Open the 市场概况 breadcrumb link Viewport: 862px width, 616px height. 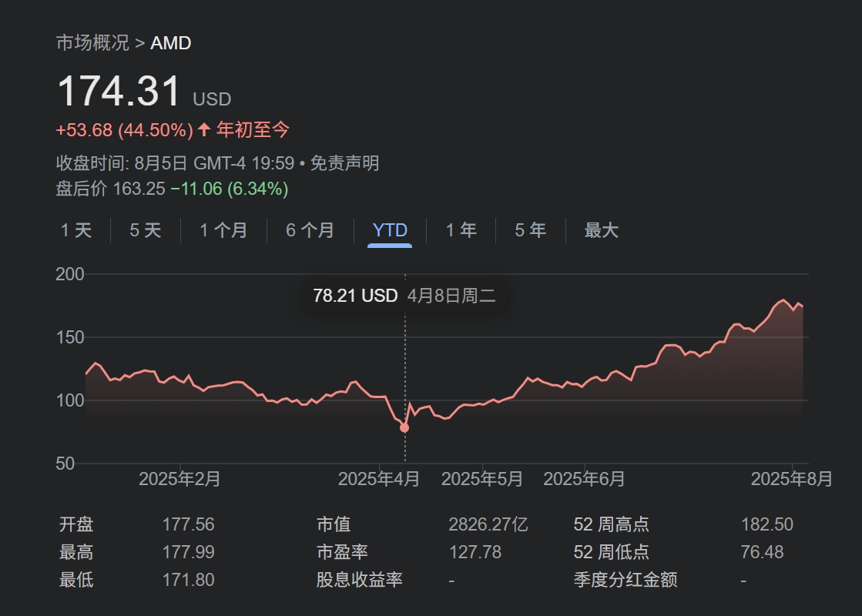92,42
